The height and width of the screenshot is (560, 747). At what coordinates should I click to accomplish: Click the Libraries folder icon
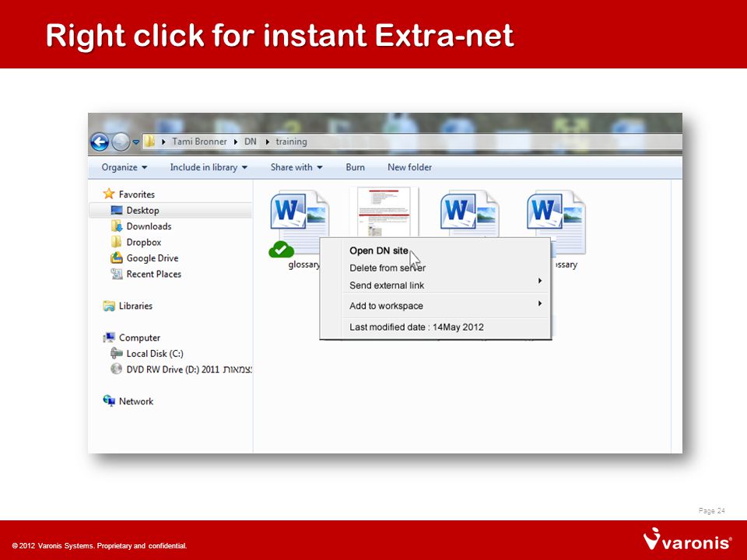(x=109, y=306)
